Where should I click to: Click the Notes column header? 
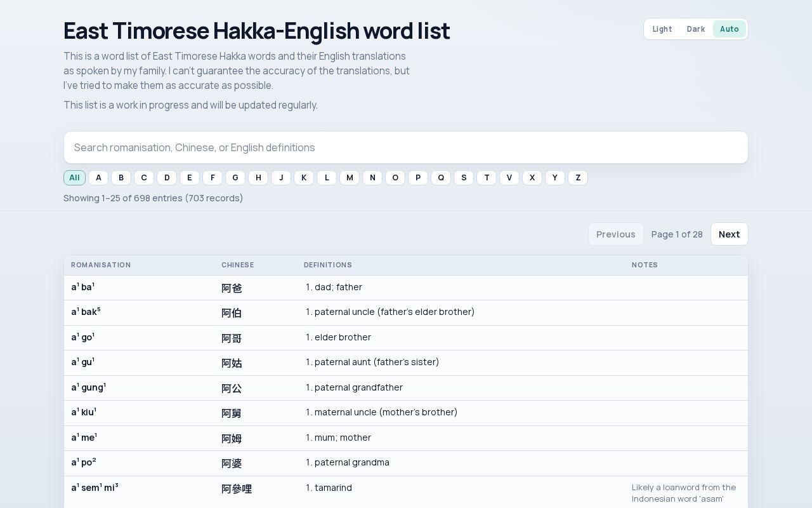pyautogui.click(x=645, y=265)
